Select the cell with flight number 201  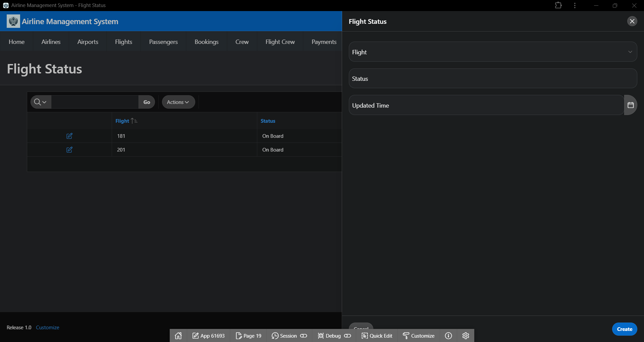(184, 150)
